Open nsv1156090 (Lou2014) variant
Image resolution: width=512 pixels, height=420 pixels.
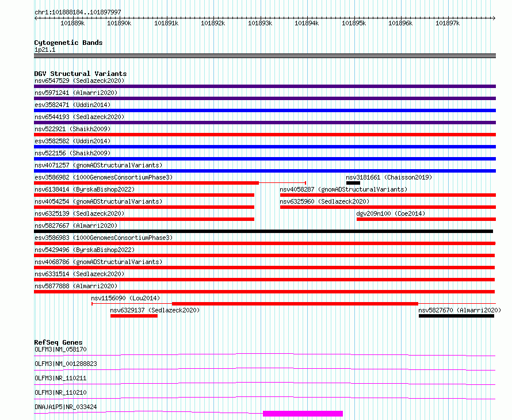(x=125, y=298)
